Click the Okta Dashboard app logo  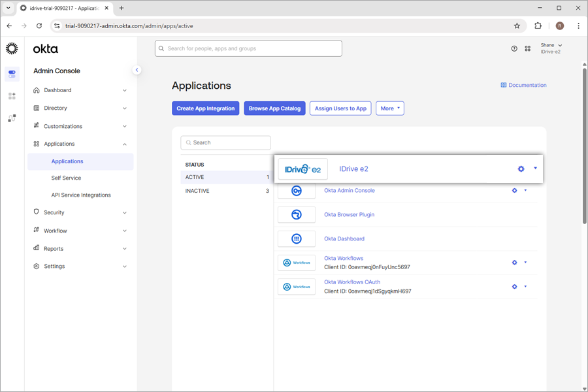coord(297,239)
